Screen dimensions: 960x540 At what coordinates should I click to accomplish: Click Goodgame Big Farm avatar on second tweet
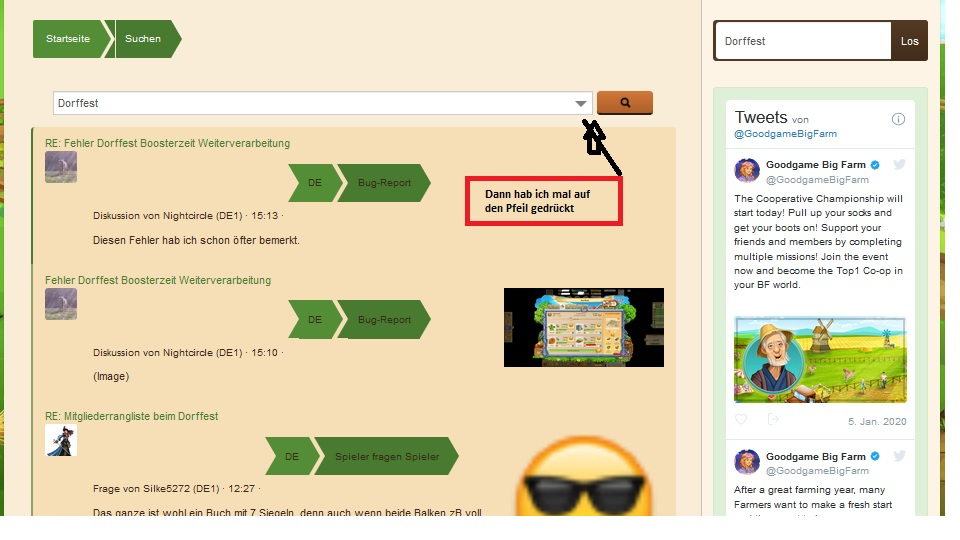coord(747,462)
